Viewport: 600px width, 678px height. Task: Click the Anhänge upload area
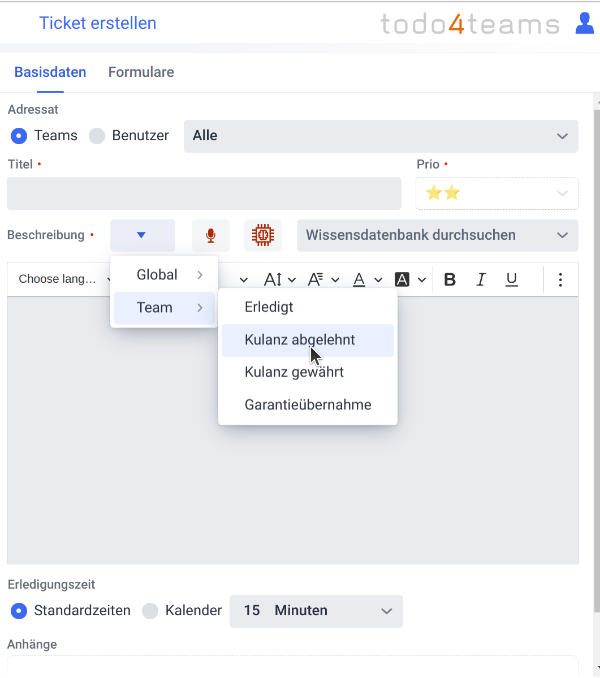tap(293, 667)
